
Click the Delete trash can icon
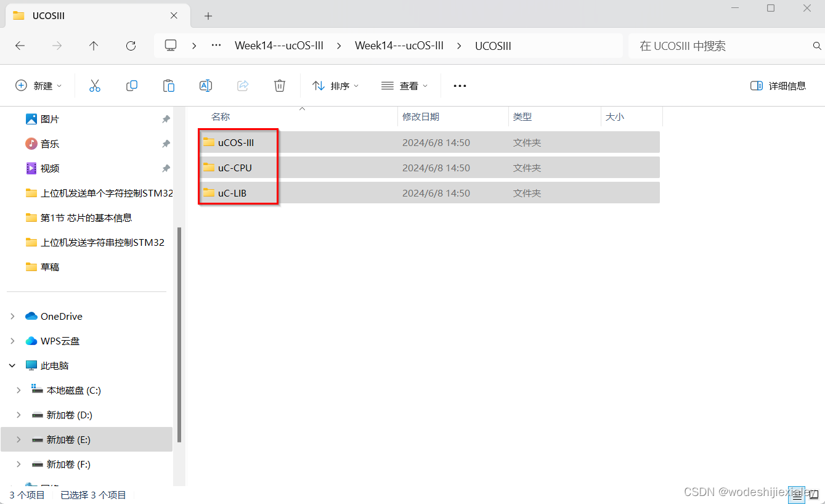point(280,86)
